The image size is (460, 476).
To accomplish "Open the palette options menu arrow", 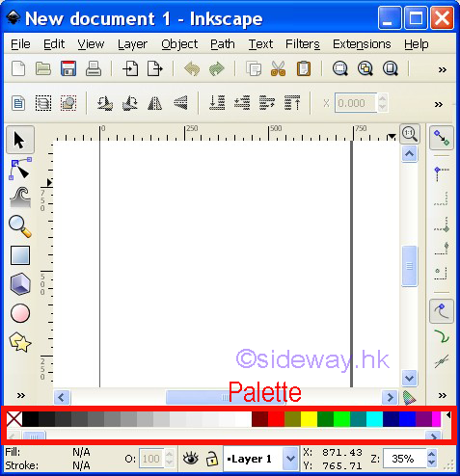I will [x=448, y=415].
